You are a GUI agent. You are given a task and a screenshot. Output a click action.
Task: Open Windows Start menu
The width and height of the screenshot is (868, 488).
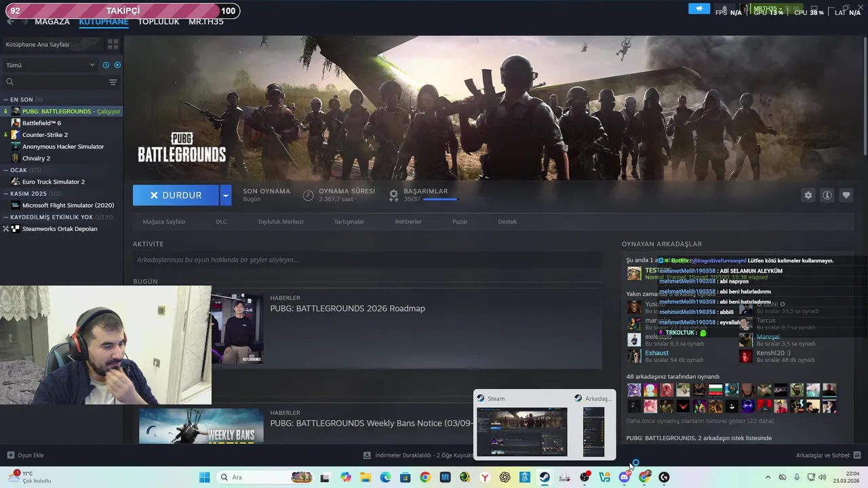204,477
